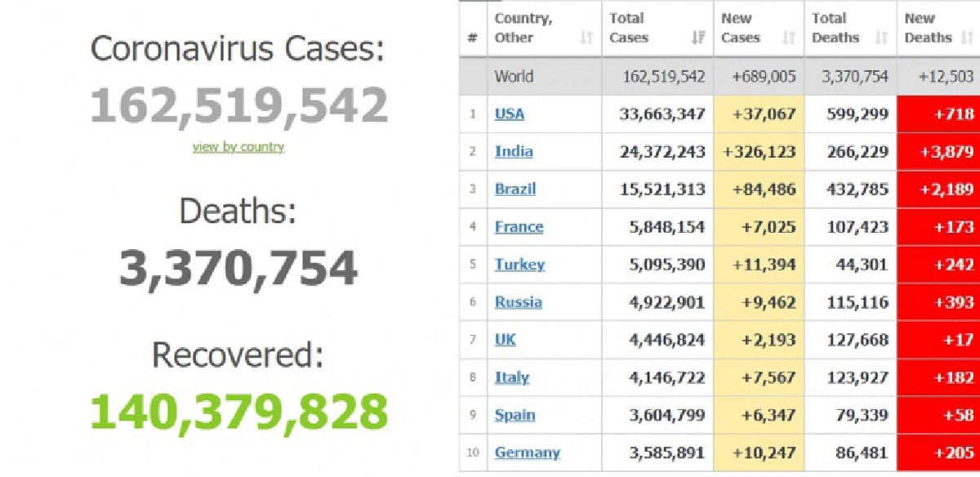The height and width of the screenshot is (477, 980).
Task: Click the World row label
Action: pos(514,77)
